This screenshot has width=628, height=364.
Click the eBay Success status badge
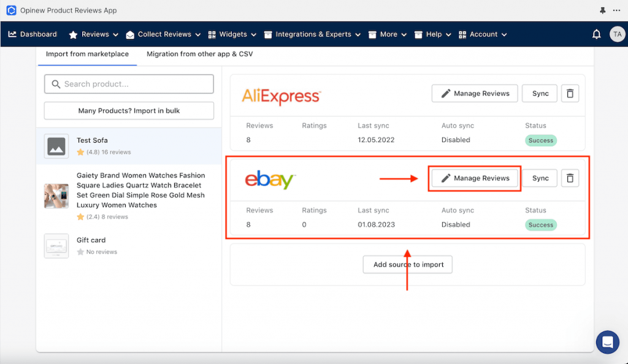541,225
